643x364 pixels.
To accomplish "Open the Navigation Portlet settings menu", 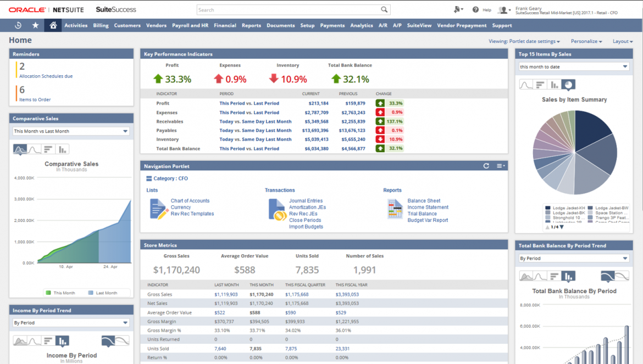I will 501,165.
